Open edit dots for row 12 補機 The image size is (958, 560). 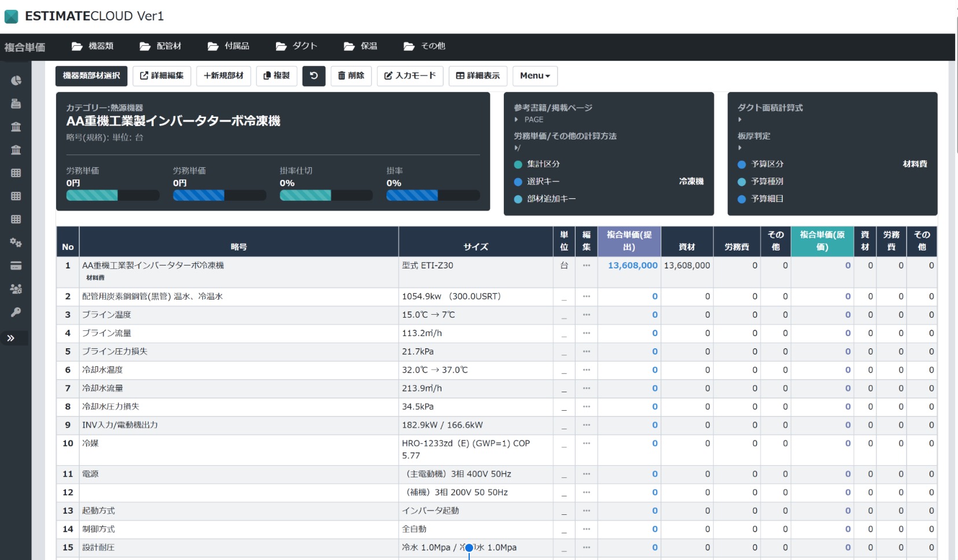[x=587, y=492]
